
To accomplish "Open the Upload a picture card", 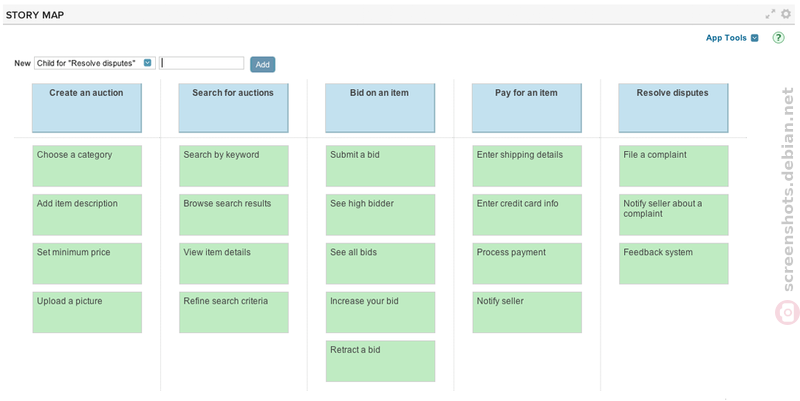I will [x=87, y=312].
